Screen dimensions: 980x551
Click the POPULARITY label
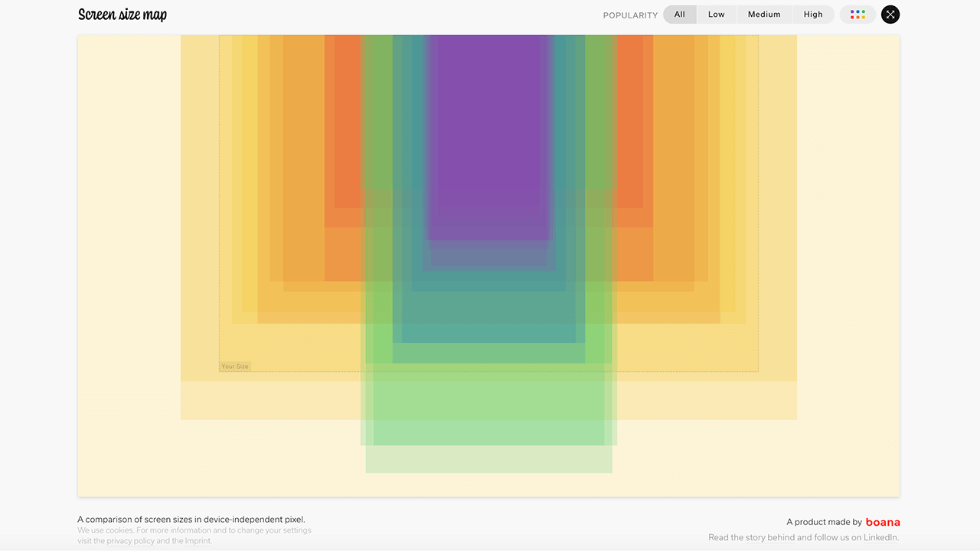[630, 15]
